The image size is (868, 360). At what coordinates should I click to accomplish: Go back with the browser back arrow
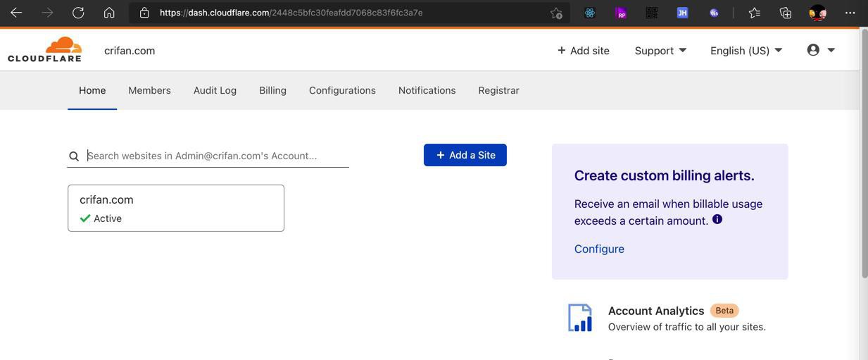pyautogui.click(x=16, y=13)
